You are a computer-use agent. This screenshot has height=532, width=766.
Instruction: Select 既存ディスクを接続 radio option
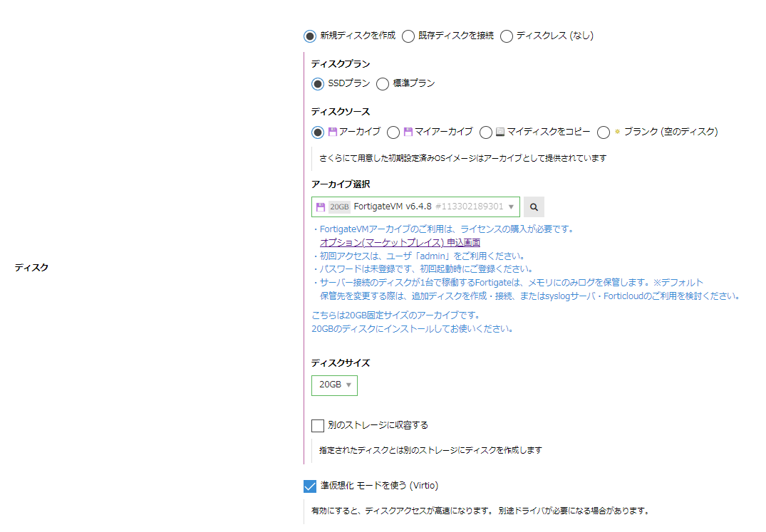[408, 36]
